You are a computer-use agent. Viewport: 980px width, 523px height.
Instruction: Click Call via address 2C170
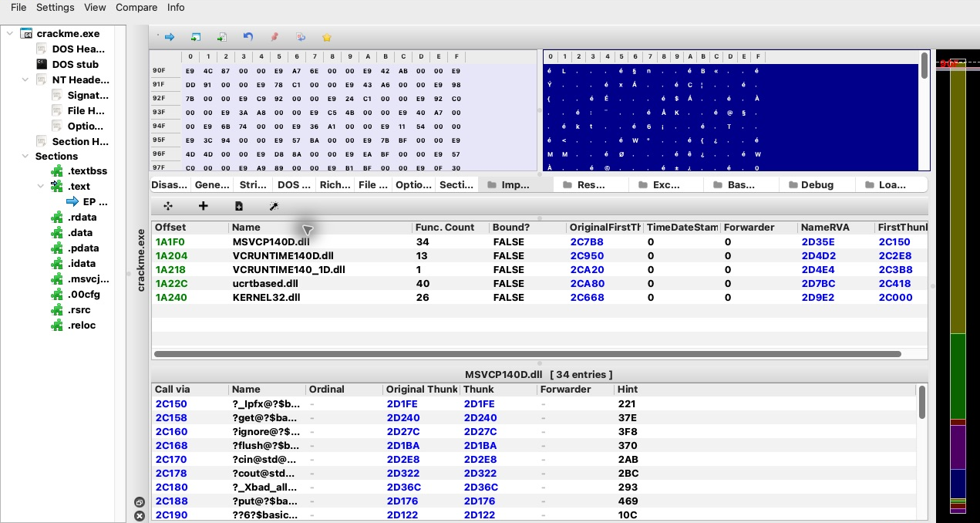171,459
